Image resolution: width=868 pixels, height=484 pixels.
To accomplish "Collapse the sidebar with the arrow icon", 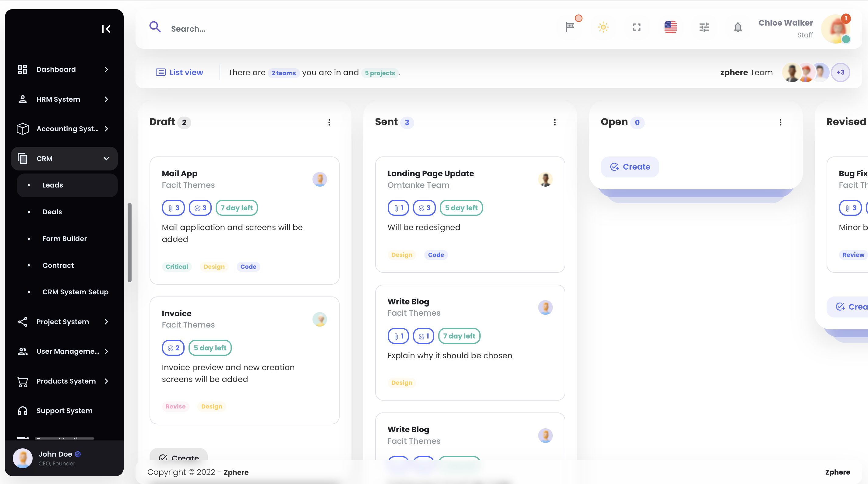I will (x=106, y=29).
